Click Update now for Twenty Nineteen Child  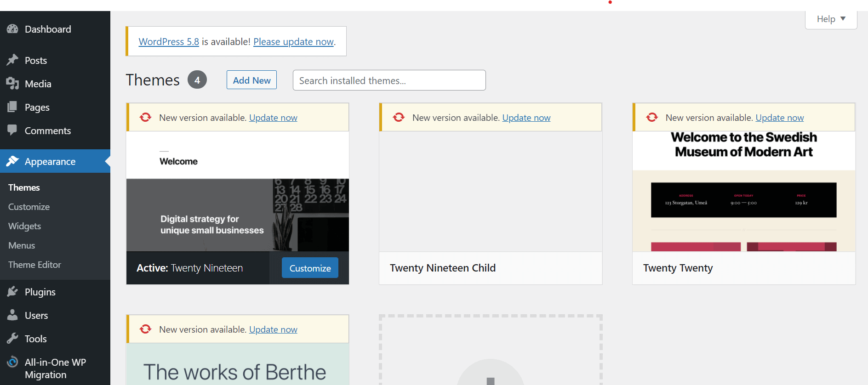[526, 118]
